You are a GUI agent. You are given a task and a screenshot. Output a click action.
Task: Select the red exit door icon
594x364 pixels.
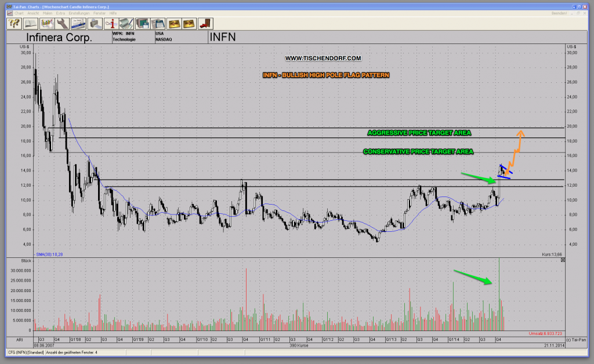pyautogui.click(x=204, y=23)
